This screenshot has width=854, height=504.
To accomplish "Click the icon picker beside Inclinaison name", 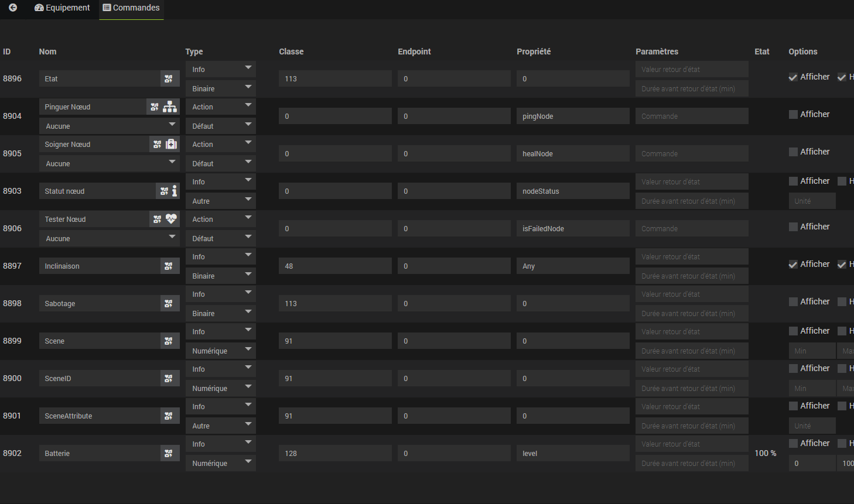I will 169,266.
